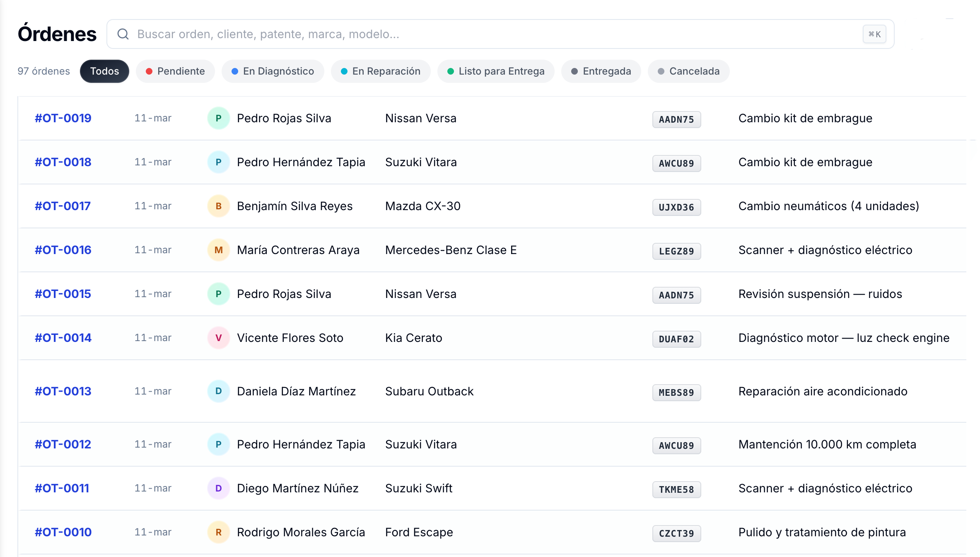The image size is (980, 557).
Task: Click vehicle Mercedes-Benz Clase E
Action: (x=451, y=250)
